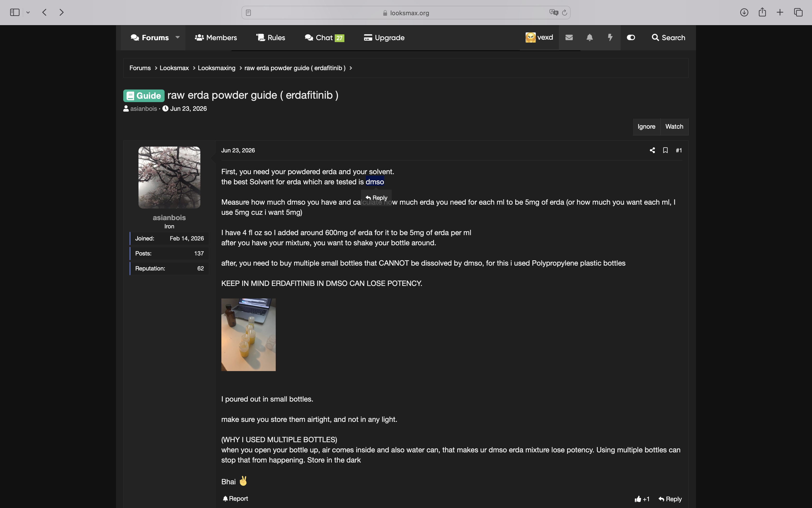Click the Joined date Feb 14, 2026

tap(187, 239)
